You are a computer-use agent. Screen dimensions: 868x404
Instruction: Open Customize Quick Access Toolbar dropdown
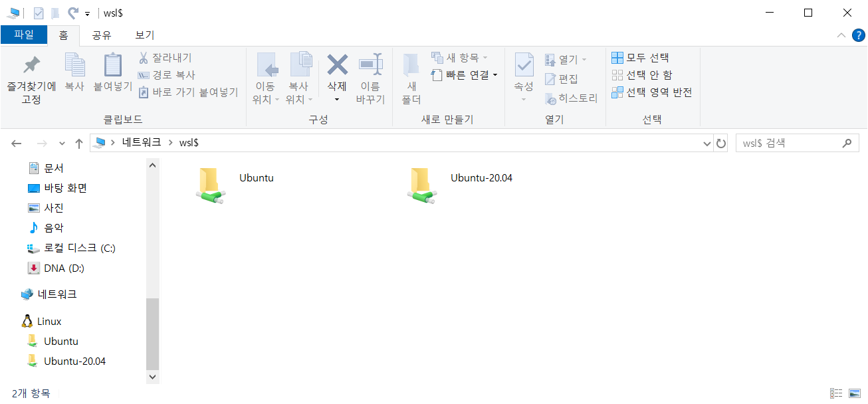pos(87,13)
